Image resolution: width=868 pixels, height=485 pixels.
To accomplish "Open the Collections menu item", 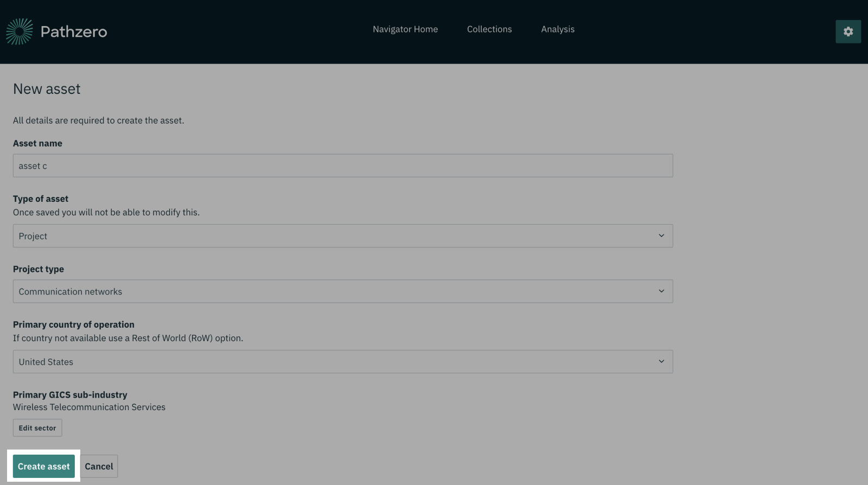I will coord(489,29).
